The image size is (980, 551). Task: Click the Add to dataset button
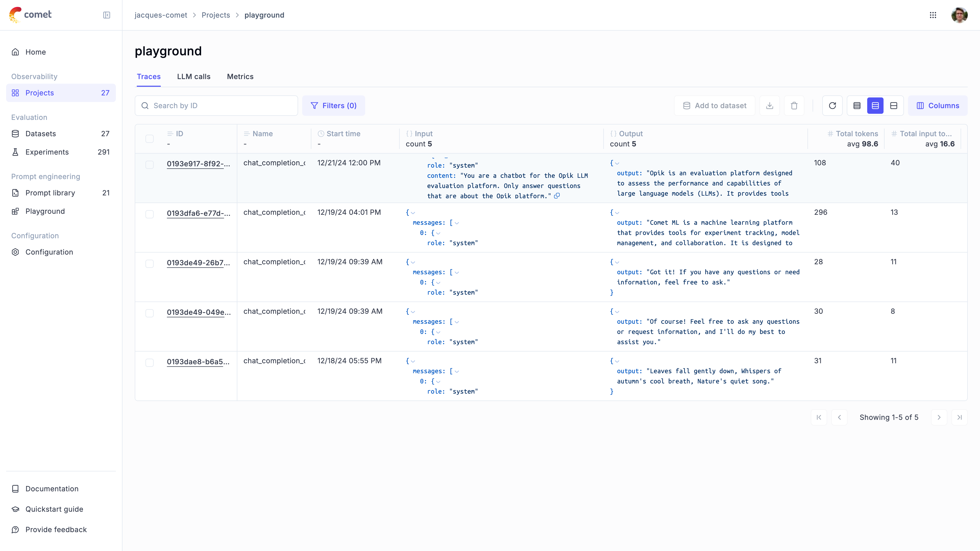715,106
